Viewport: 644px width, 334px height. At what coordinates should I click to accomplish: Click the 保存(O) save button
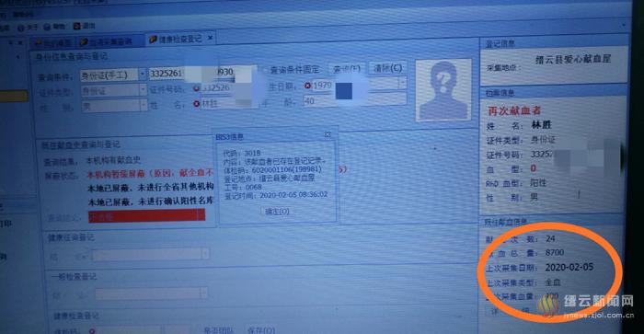point(261,330)
